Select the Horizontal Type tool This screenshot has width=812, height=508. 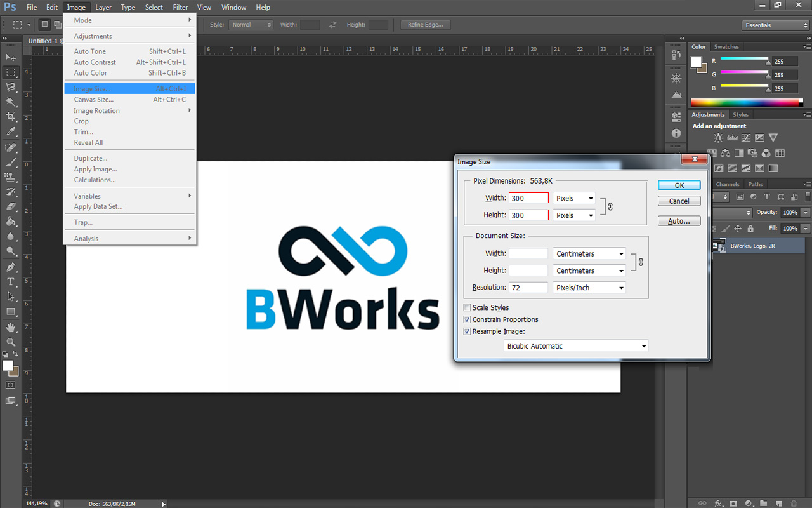(x=11, y=281)
